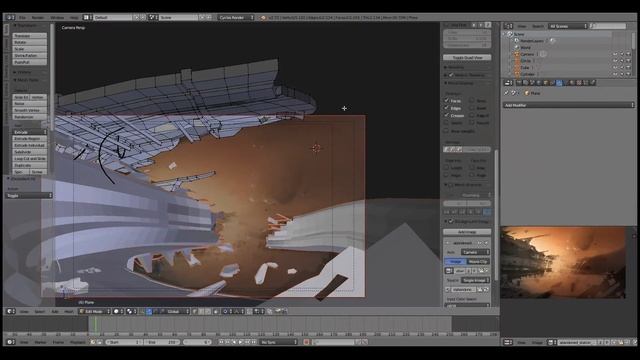Toggle the Creases overlay checkbox
The image size is (640, 360).
coord(447,115)
